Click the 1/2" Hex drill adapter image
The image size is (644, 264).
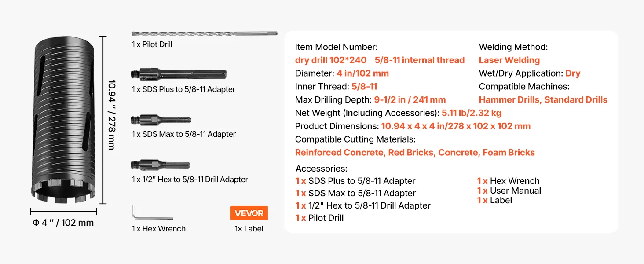pos(160,165)
